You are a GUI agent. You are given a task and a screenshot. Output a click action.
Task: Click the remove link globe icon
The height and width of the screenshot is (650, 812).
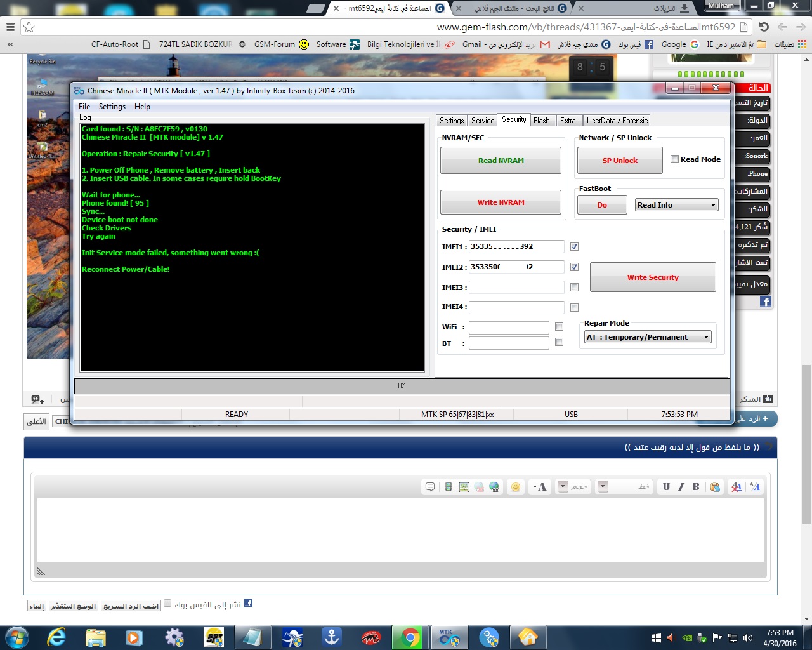pos(479,487)
